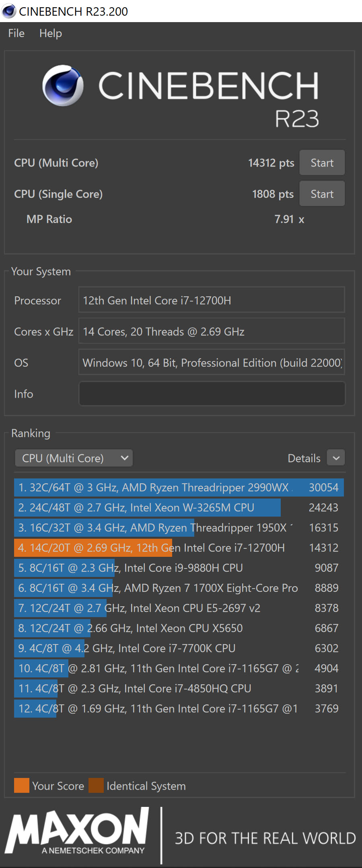The width and height of the screenshot is (362, 868).
Task: Start the CPU Single Core benchmark
Action: tap(322, 194)
